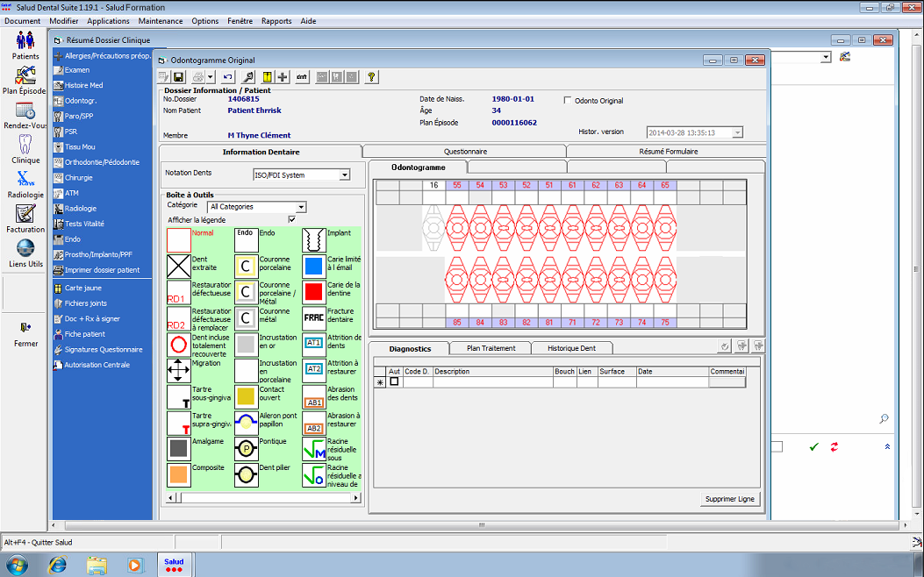924x577 pixels.
Task: Switch to the Plan Traitement tab
Action: 491,348
